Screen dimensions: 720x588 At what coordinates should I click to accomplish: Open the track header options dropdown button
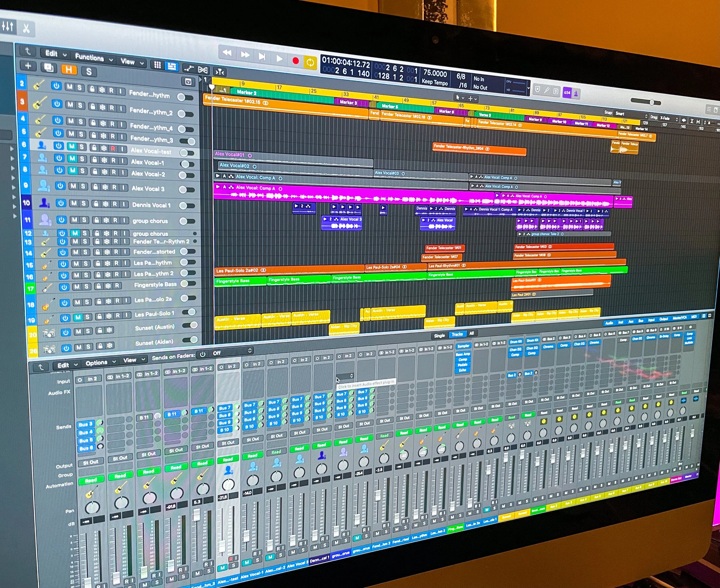pyautogui.click(x=188, y=82)
